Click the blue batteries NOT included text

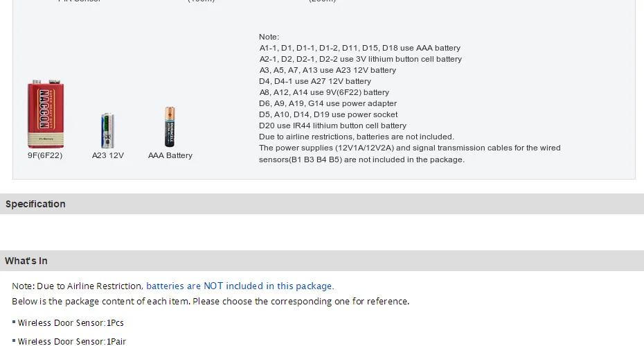click(x=240, y=286)
